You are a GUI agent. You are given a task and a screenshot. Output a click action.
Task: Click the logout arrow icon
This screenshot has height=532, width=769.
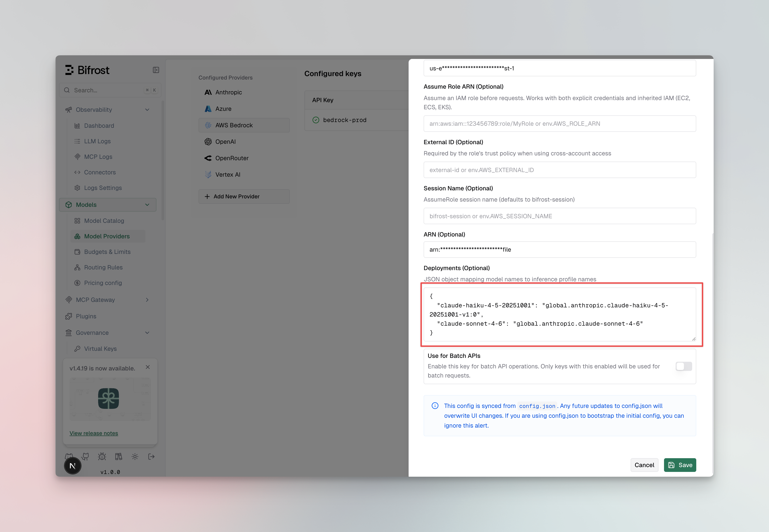151,456
